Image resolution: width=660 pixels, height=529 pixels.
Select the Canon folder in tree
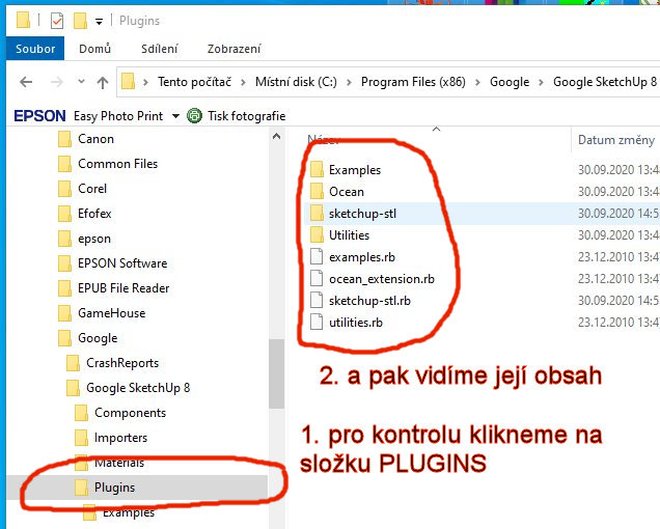click(x=96, y=139)
